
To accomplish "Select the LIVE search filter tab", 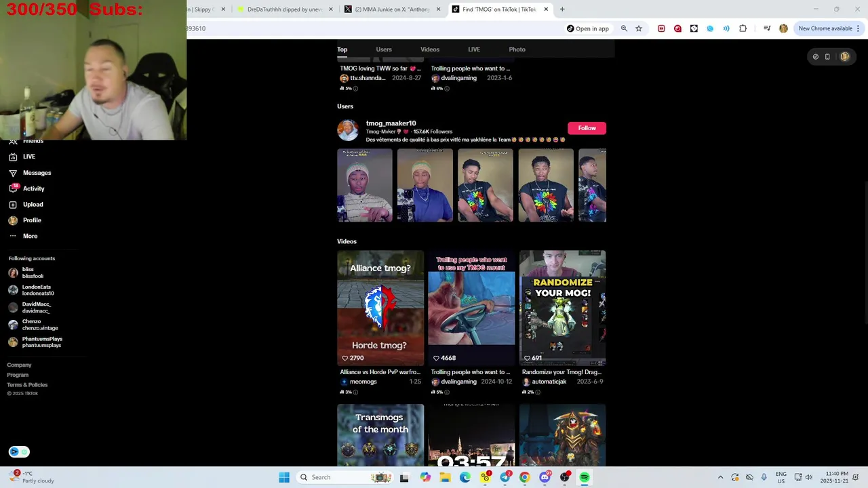I will pyautogui.click(x=474, y=49).
